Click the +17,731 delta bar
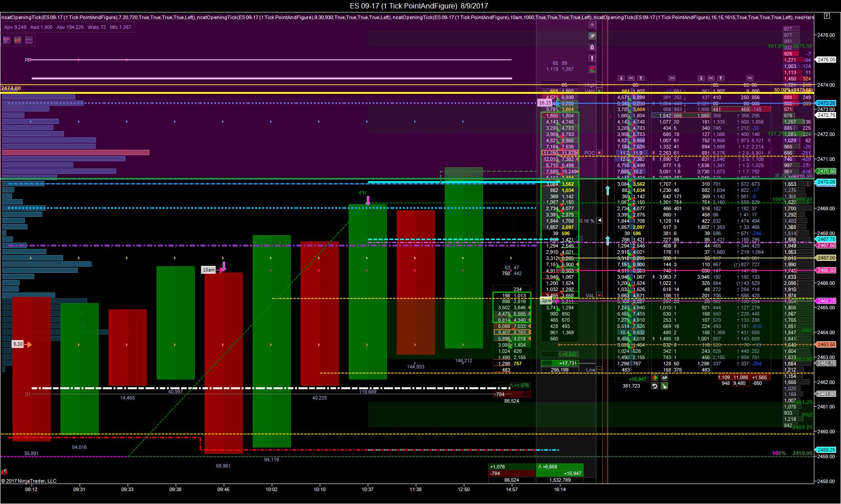 tap(559, 363)
